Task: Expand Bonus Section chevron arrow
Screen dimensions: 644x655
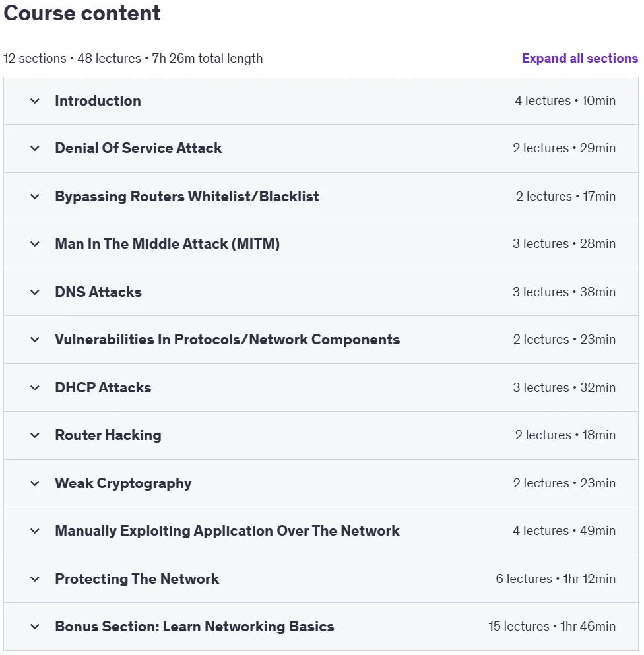Action: pos(35,627)
